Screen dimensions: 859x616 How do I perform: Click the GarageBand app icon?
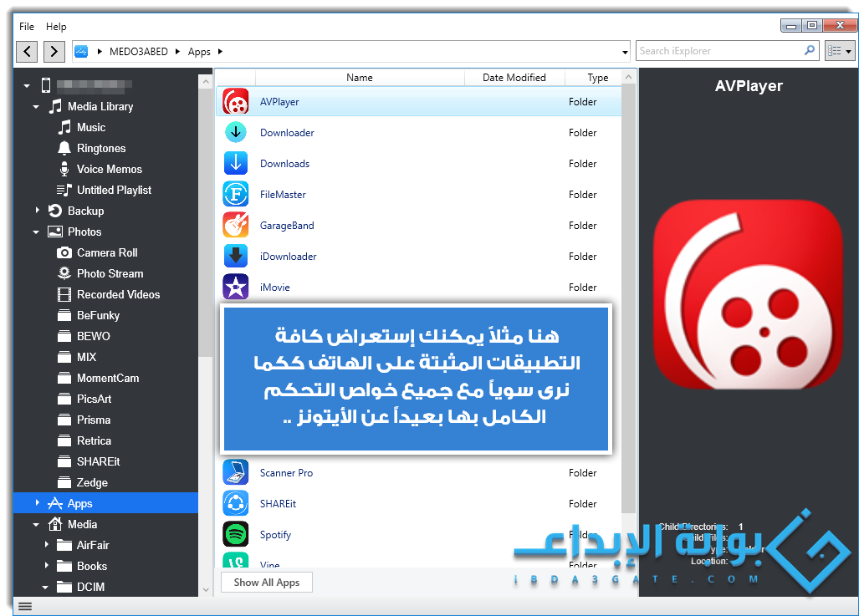click(x=236, y=225)
